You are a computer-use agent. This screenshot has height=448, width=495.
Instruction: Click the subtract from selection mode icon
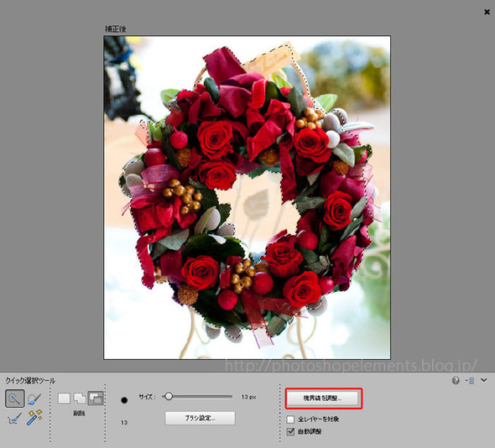point(96,398)
